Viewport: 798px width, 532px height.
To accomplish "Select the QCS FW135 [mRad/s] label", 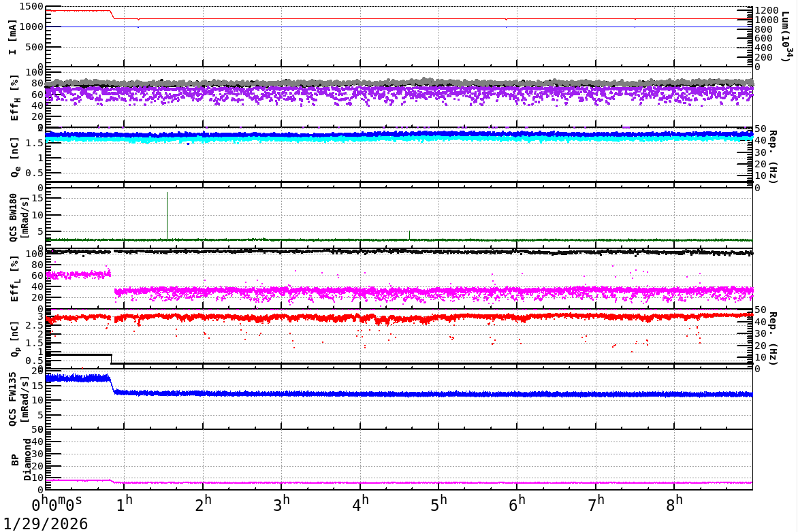I will (14, 395).
